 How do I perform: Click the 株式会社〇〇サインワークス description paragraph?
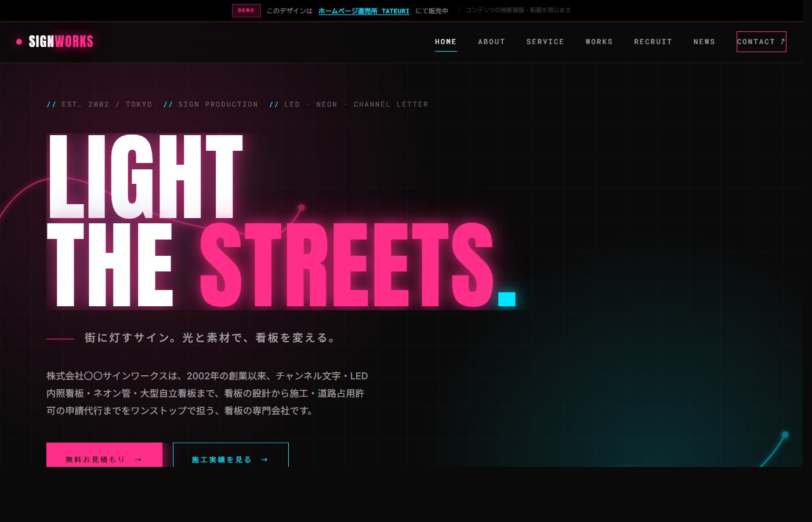207,393
